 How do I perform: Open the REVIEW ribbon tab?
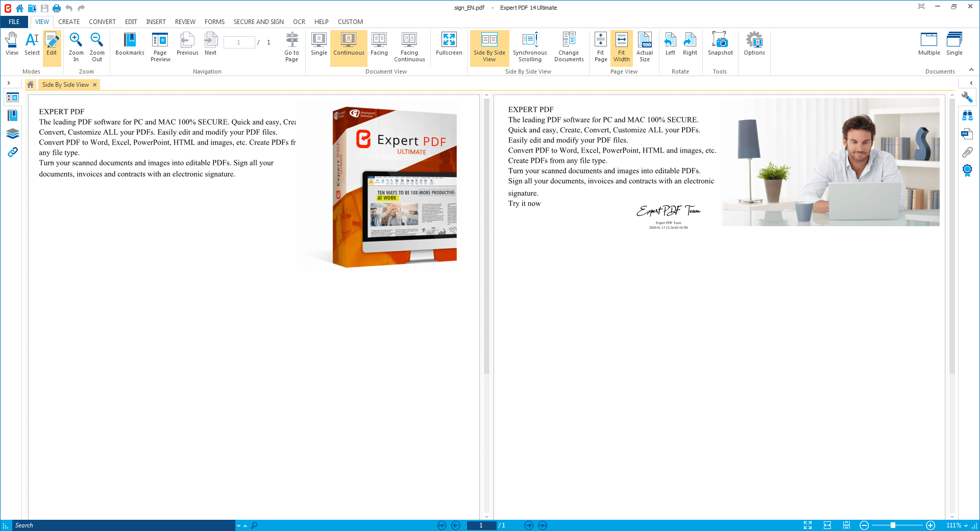pos(185,22)
